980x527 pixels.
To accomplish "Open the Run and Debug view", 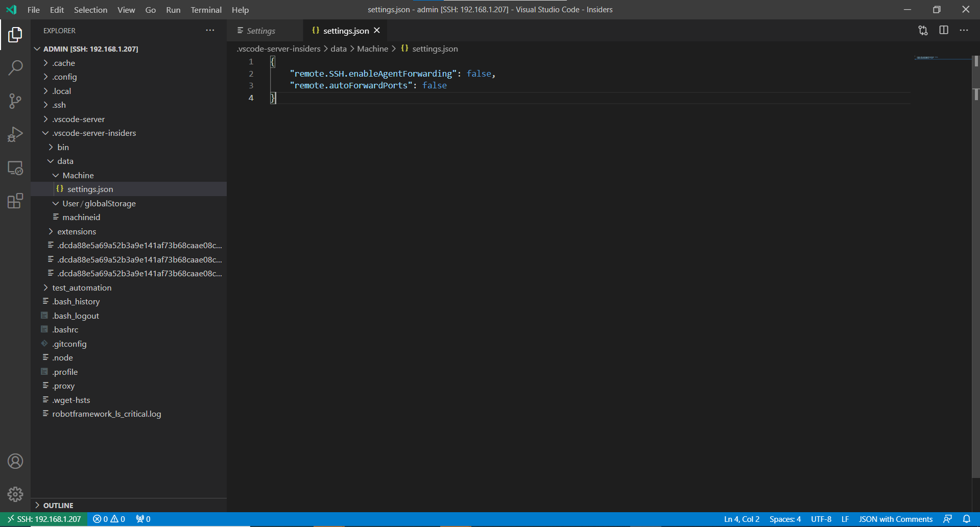I will pos(16,134).
